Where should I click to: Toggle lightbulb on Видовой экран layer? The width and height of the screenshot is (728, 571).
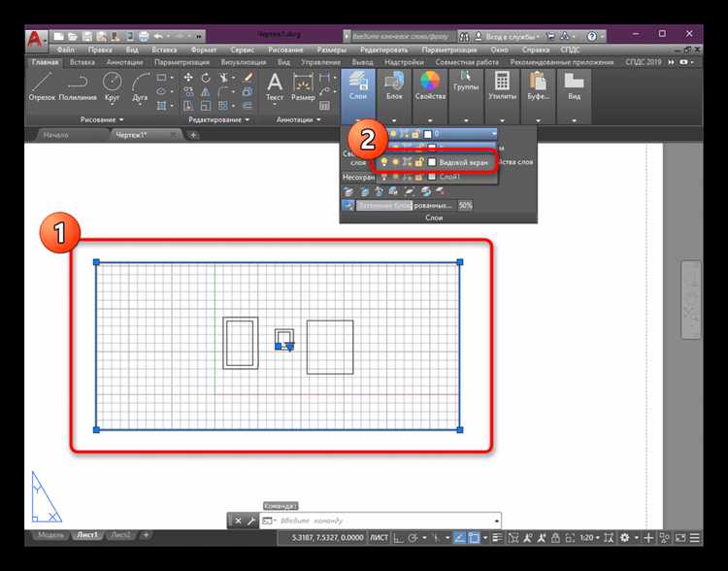[x=384, y=162]
